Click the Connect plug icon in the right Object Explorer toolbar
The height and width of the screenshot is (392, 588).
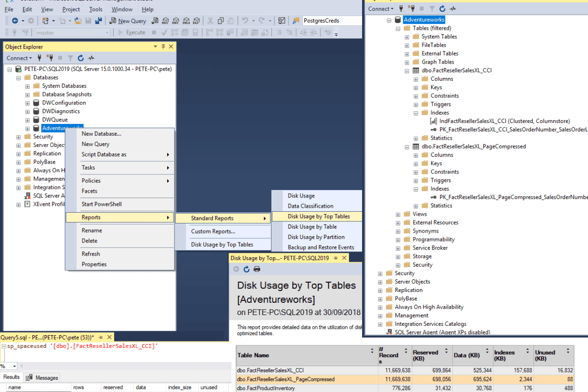402,8
